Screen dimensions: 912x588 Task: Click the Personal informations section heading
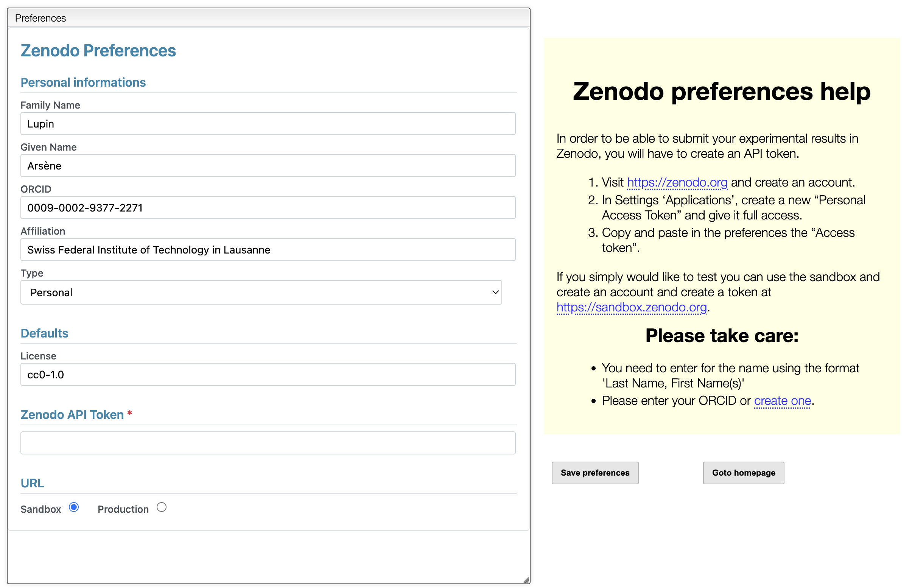[x=83, y=82]
